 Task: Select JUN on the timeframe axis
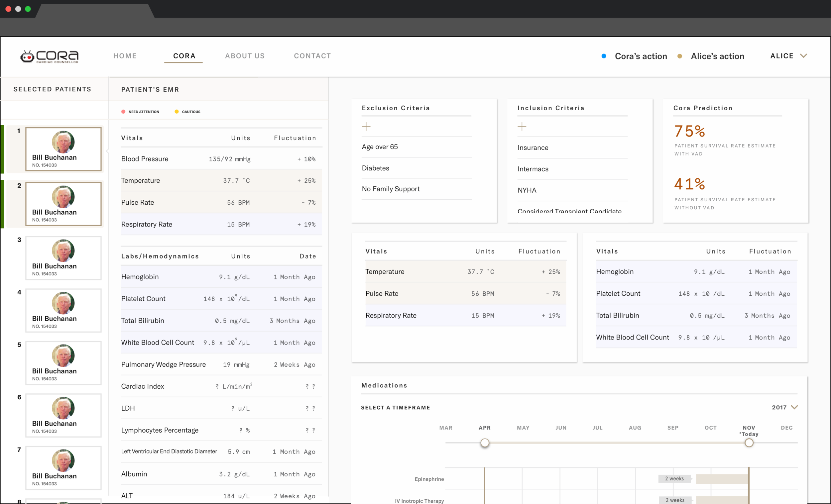click(561, 428)
